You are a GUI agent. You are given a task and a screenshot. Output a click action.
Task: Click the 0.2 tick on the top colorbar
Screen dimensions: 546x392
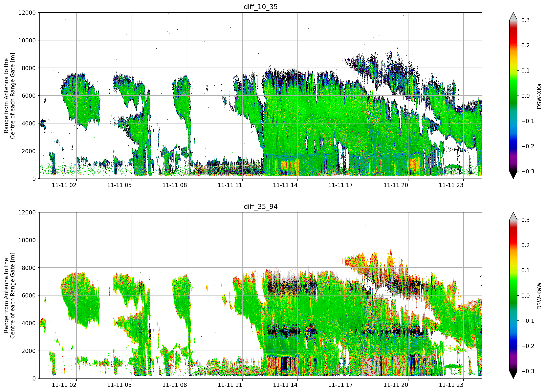525,46
